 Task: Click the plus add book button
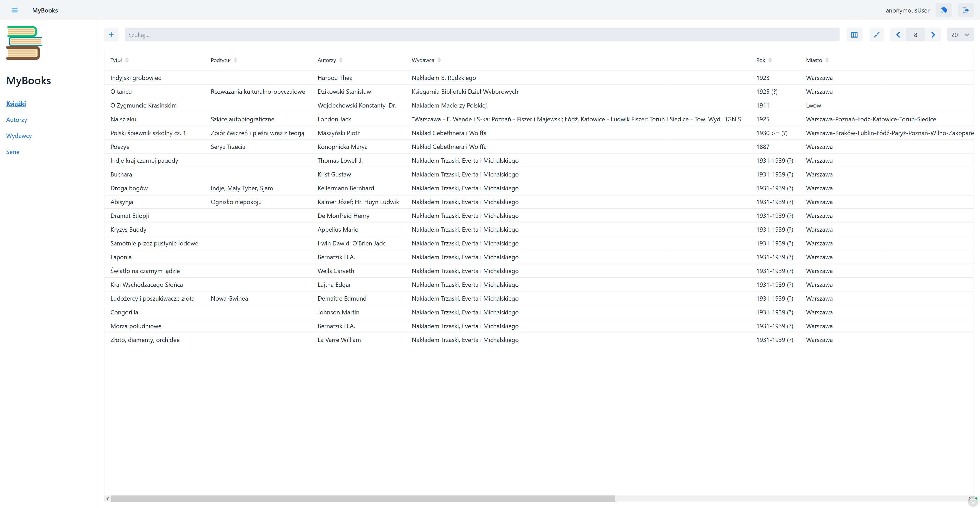click(x=111, y=35)
